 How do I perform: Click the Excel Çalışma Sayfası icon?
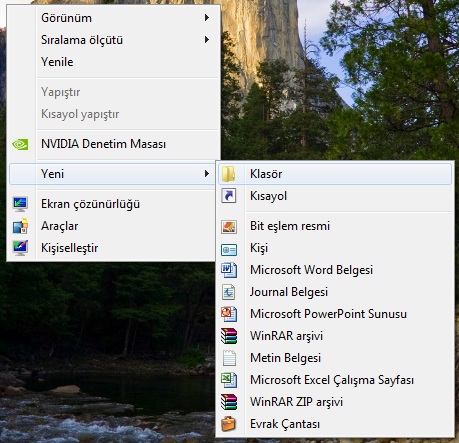click(229, 380)
